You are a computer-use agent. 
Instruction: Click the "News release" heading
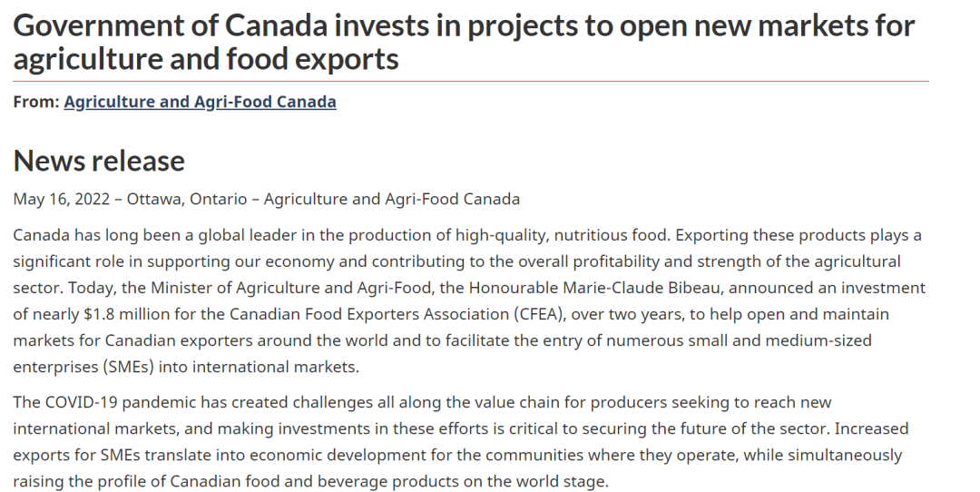click(99, 161)
